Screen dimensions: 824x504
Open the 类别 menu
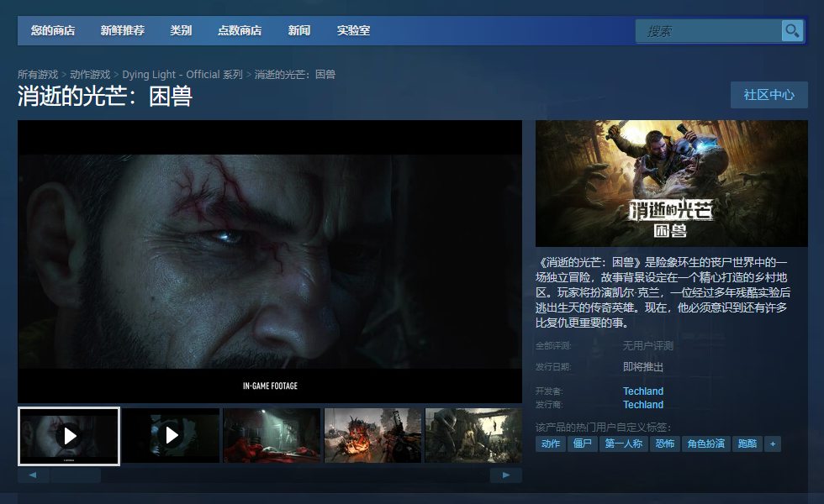pos(181,30)
